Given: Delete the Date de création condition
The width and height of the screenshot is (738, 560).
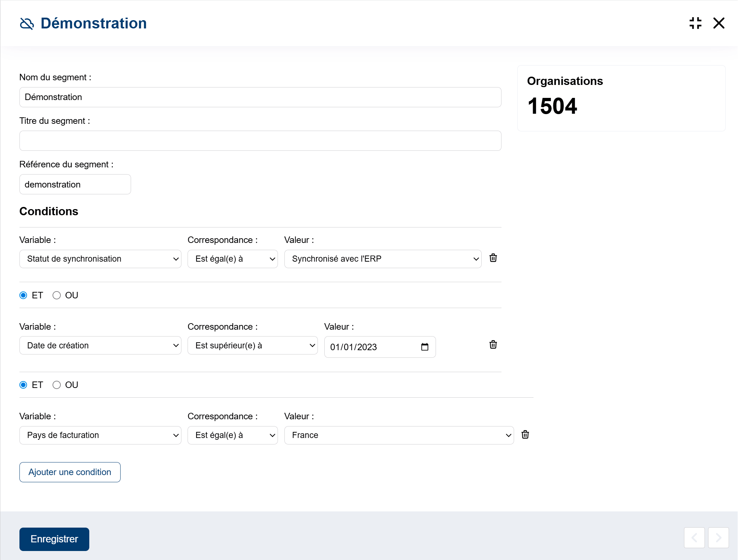Looking at the screenshot, I should tap(493, 345).
